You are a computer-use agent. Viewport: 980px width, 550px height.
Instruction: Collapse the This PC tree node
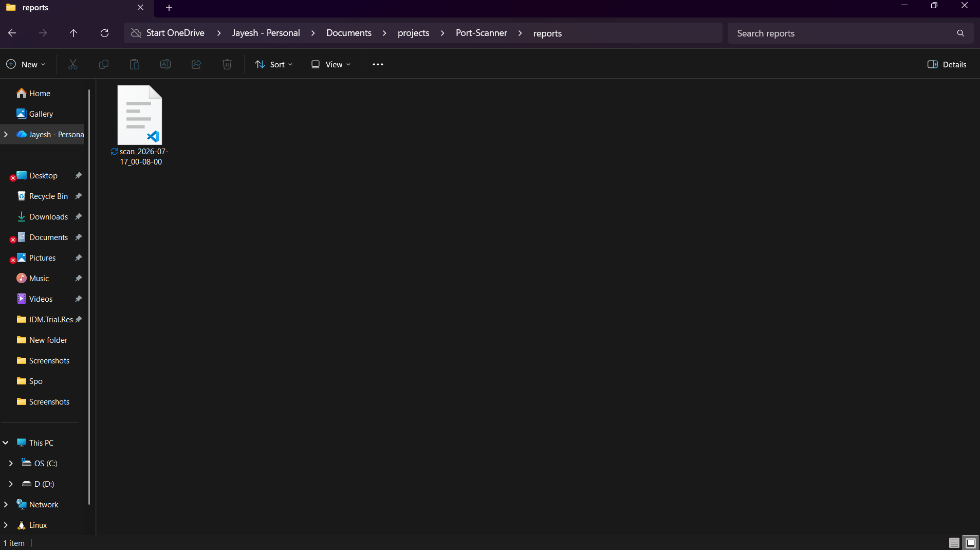point(6,443)
